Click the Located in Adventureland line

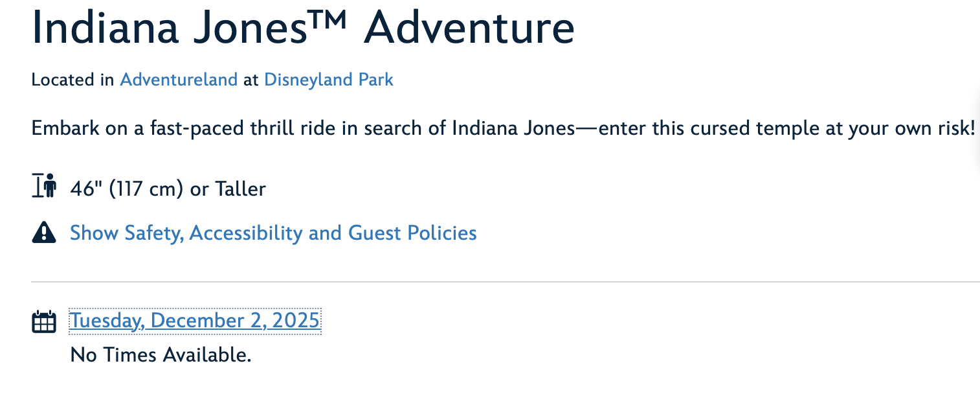(212, 80)
